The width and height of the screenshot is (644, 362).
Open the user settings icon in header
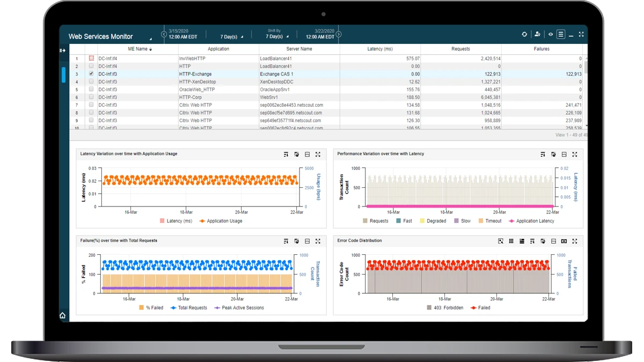(x=537, y=34)
